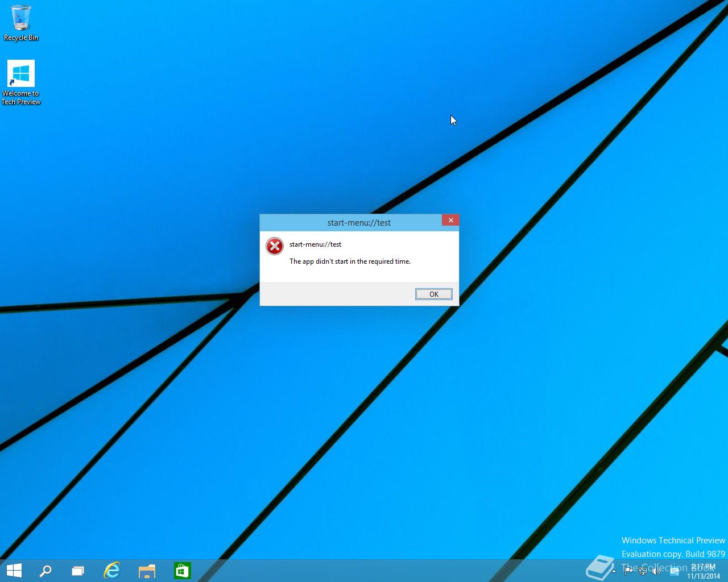Click OK in the error dialog
The width and height of the screenshot is (728, 582).
point(433,294)
